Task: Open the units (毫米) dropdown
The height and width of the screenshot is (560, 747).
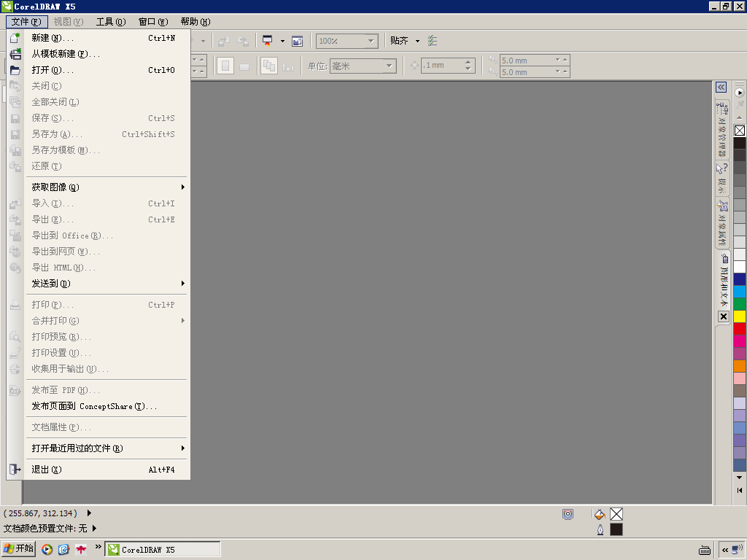Action: click(x=390, y=66)
